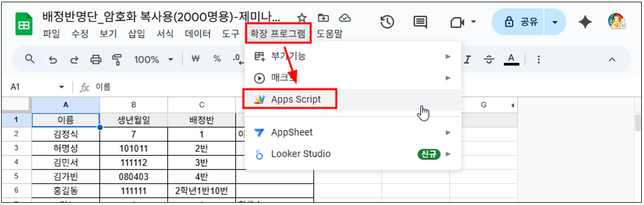644x205 pixels.
Task: Open the zoom 100% dropdown
Action: (x=154, y=60)
